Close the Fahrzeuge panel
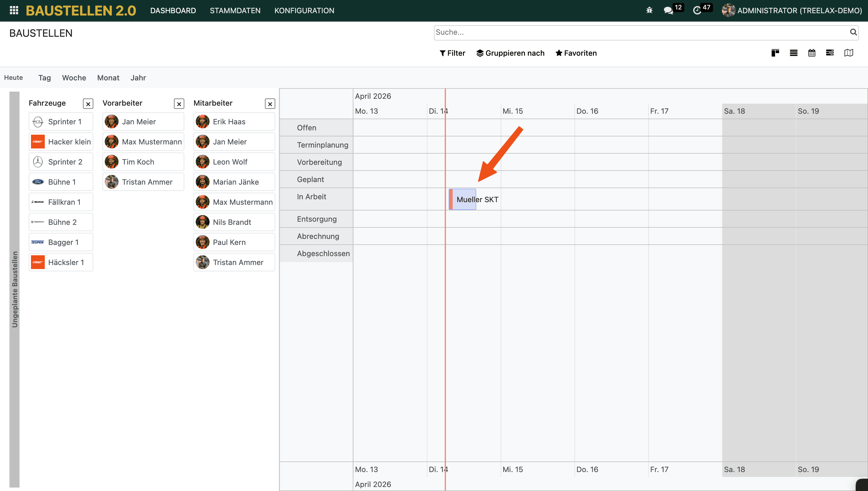868x491 pixels. click(88, 104)
